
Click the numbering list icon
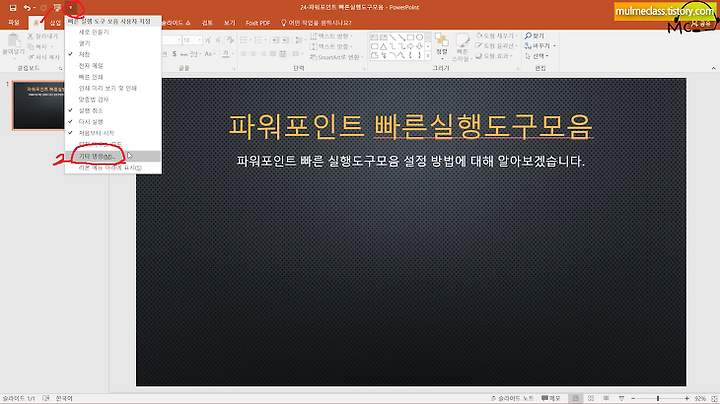point(260,40)
